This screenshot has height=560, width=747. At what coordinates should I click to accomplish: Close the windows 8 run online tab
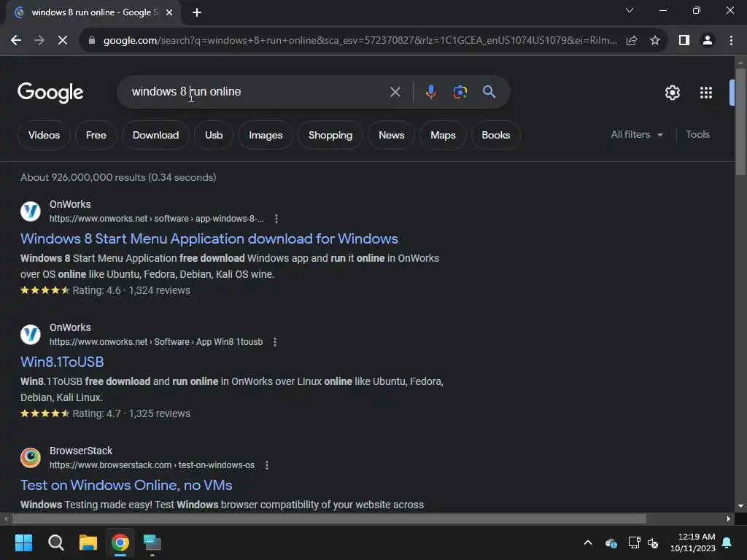pos(169,12)
